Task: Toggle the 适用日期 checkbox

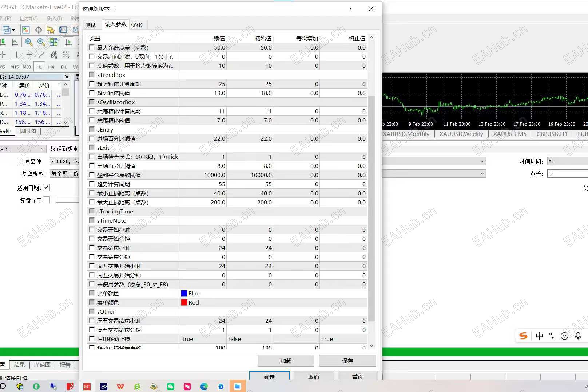Action: coord(47,188)
